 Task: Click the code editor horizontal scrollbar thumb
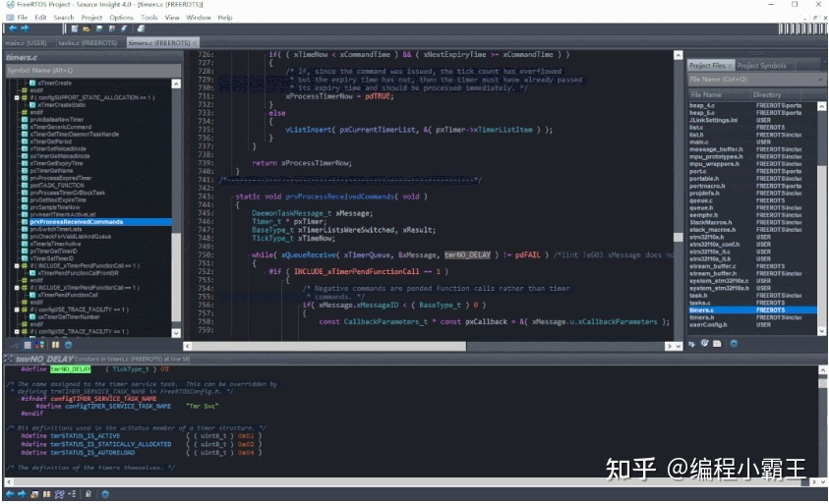[329, 346]
